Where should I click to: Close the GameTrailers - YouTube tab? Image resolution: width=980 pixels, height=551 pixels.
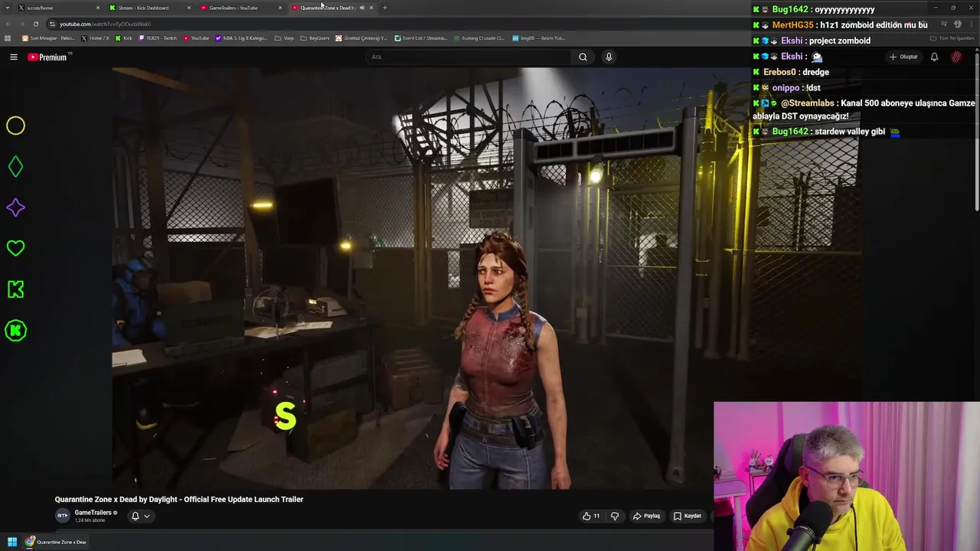click(x=280, y=8)
